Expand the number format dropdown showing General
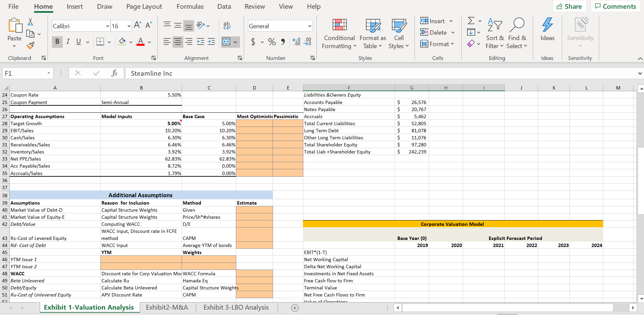Image resolution: width=644 pixels, height=315 pixels. tap(309, 26)
